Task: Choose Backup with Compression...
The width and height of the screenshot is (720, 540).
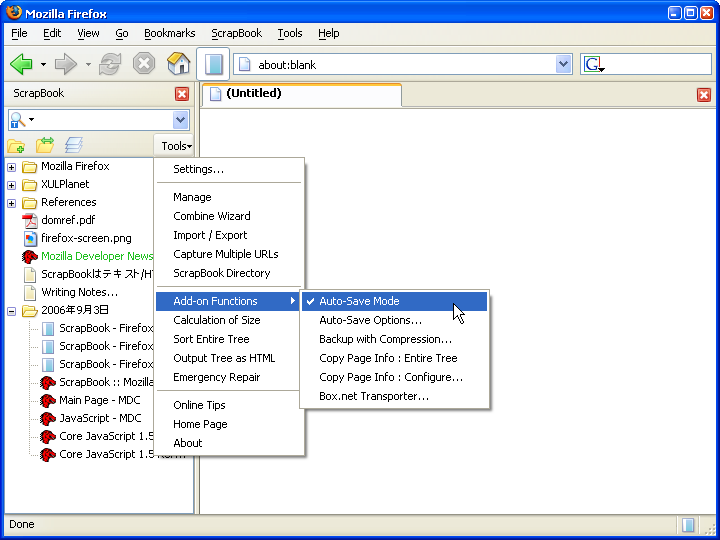Action: (394, 339)
